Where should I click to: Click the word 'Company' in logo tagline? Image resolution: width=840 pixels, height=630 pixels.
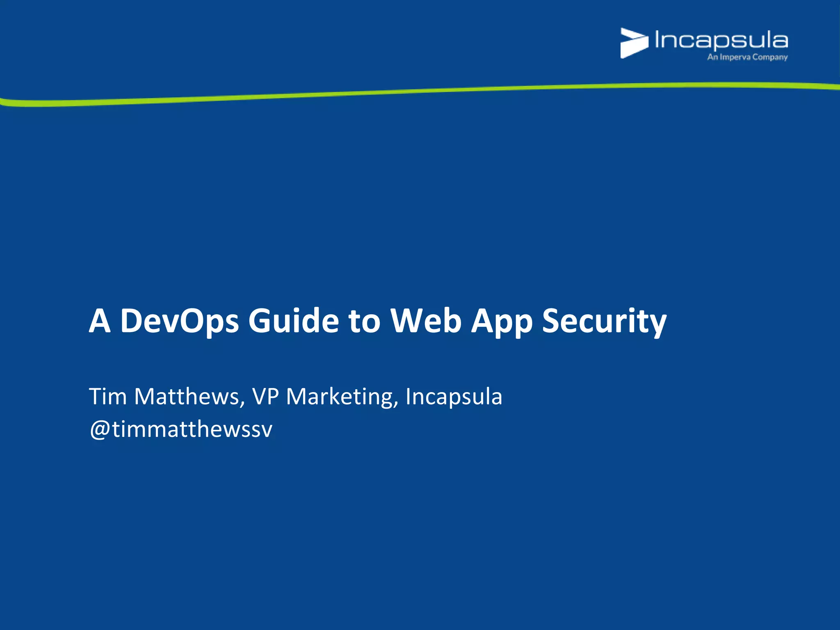(770, 57)
